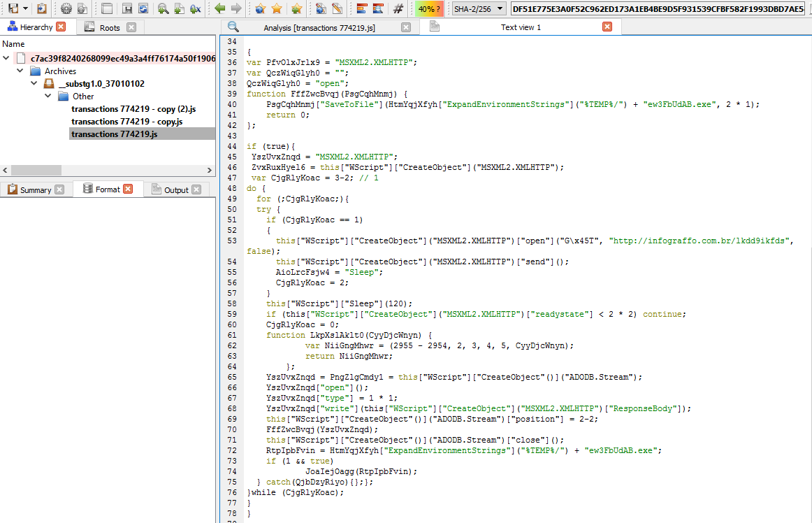Open settings via the gear toolbar icon
The height and width of the screenshot is (523, 812).
[66, 8]
